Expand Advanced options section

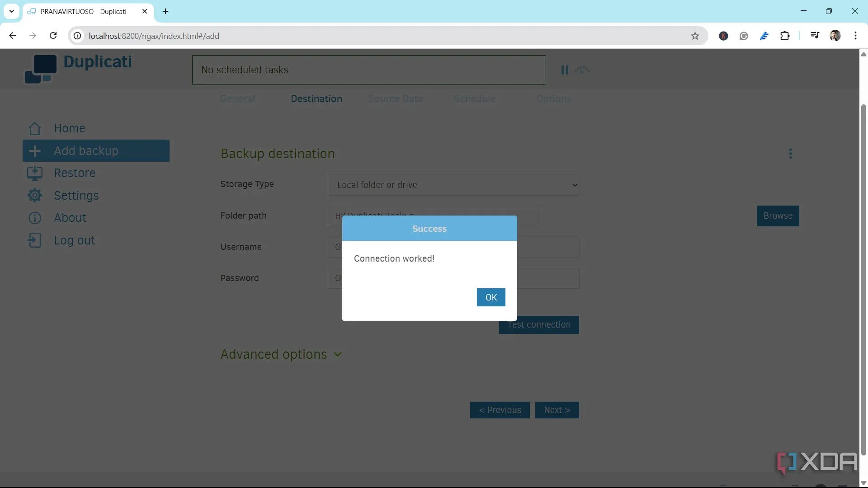click(281, 355)
